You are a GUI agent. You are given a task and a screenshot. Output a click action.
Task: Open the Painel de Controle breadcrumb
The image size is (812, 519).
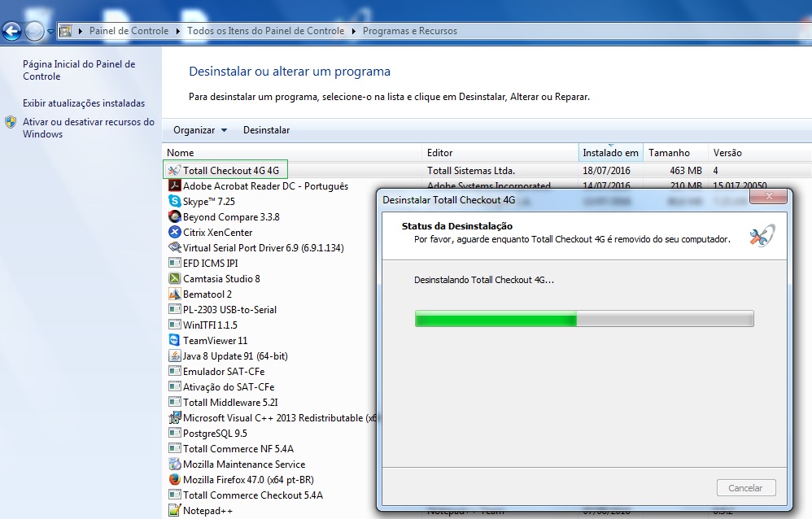(129, 31)
